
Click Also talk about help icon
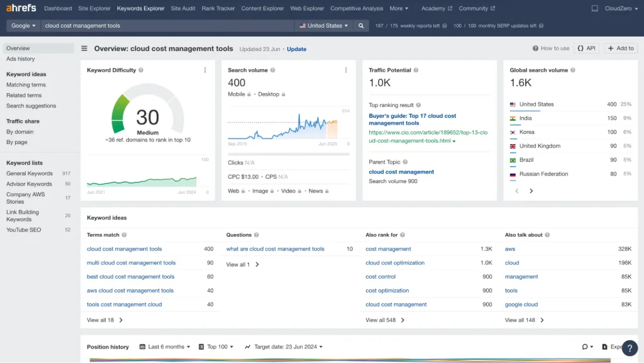tap(547, 235)
